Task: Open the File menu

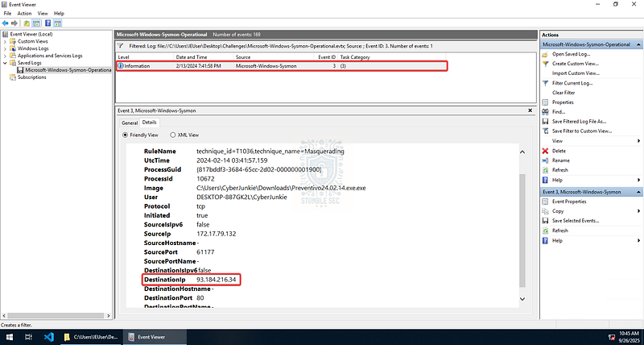Action: [7, 14]
